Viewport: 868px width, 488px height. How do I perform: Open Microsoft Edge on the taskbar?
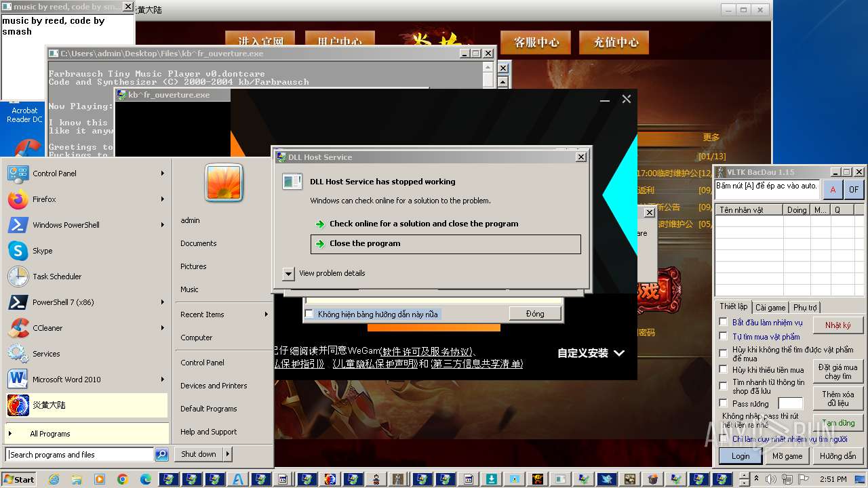146,479
